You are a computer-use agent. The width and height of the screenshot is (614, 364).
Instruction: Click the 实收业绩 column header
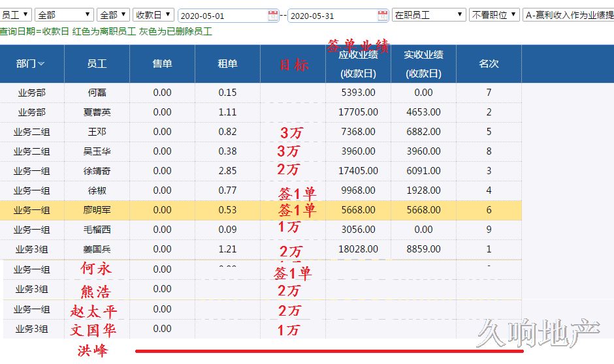coord(423,63)
